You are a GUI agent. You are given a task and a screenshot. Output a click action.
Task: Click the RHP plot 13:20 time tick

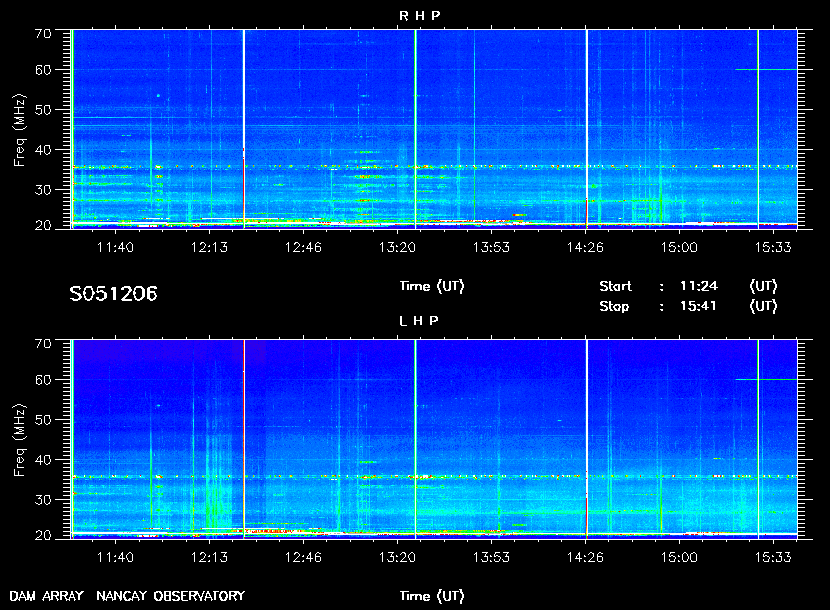pos(398,247)
